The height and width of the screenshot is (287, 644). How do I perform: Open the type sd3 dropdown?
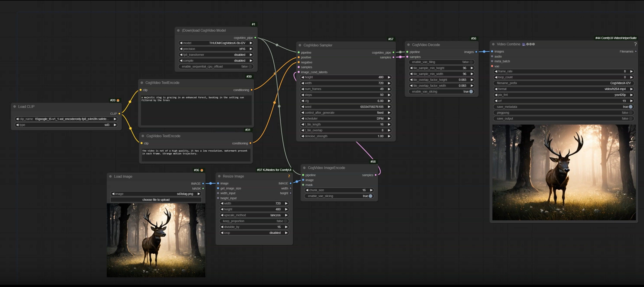(66, 125)
